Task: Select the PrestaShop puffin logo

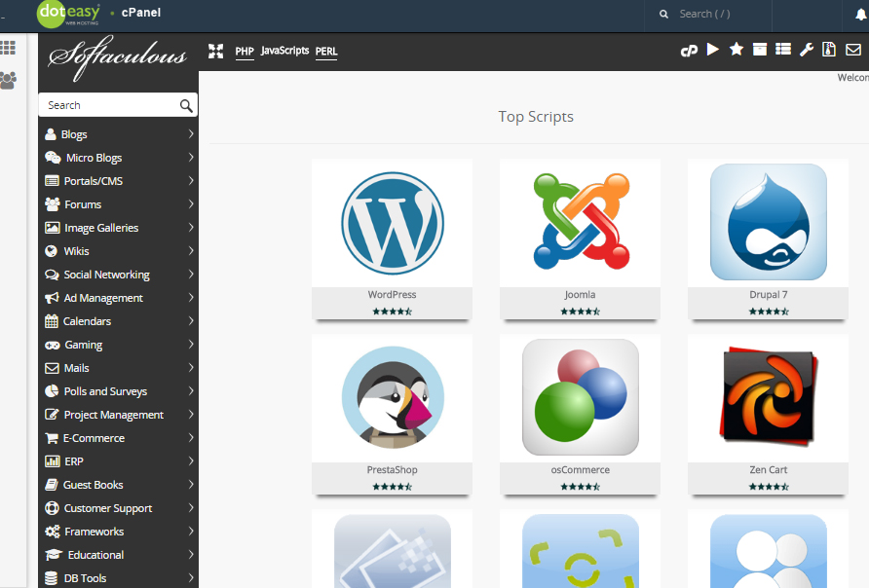Action: pyautogui.click(x=393, y=397)
